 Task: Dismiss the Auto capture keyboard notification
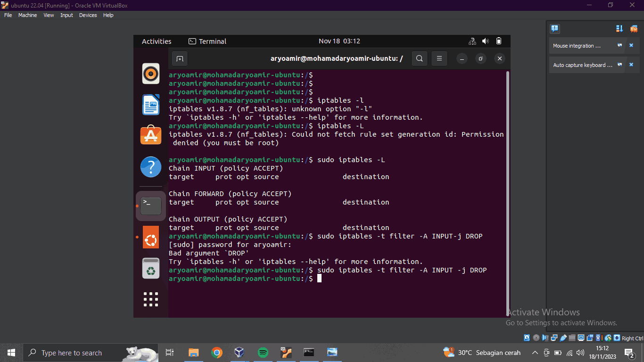point(631,65)
